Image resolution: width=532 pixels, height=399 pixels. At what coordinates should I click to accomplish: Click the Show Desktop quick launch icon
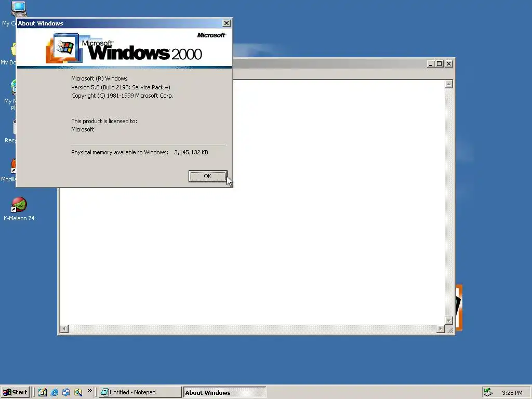pos(43,392)
